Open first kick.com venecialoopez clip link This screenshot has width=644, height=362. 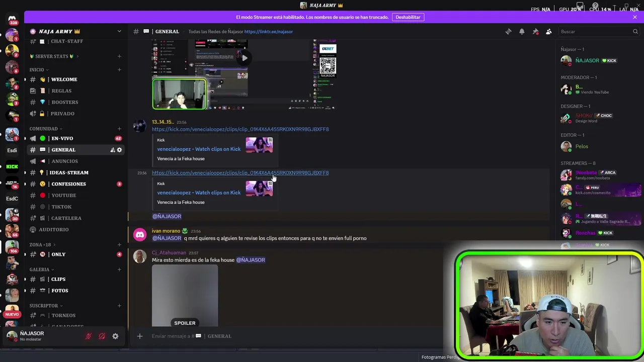(x=240, y=129)
